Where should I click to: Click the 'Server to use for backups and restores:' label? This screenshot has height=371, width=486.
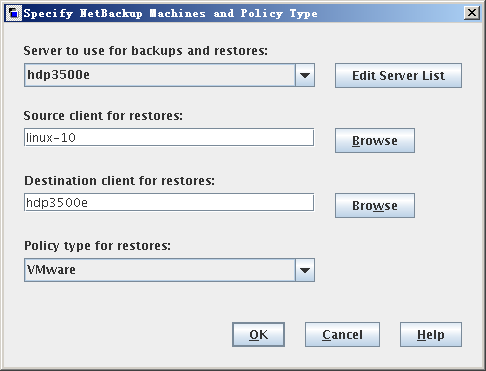[146, 51]
